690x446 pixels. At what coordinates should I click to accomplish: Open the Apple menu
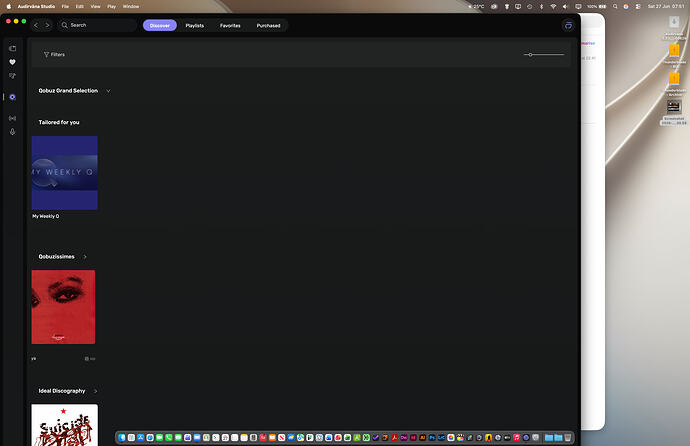[x=8, y=7]
